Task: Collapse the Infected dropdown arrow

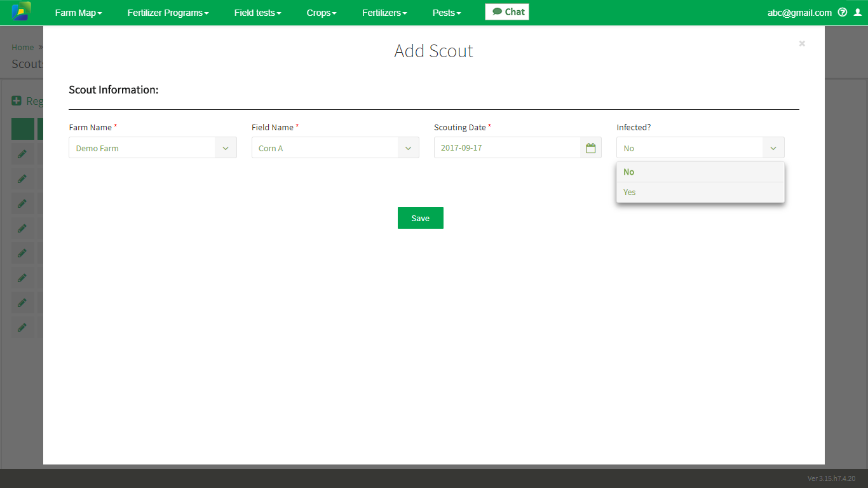Action: click(773, 148)
